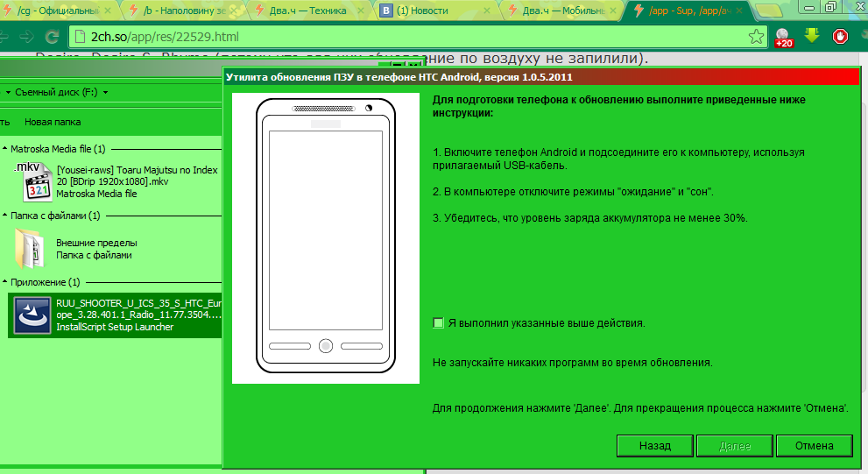Click the Отмена button
868x474 pixels.
pyautogui.click(x=815, y=446)
